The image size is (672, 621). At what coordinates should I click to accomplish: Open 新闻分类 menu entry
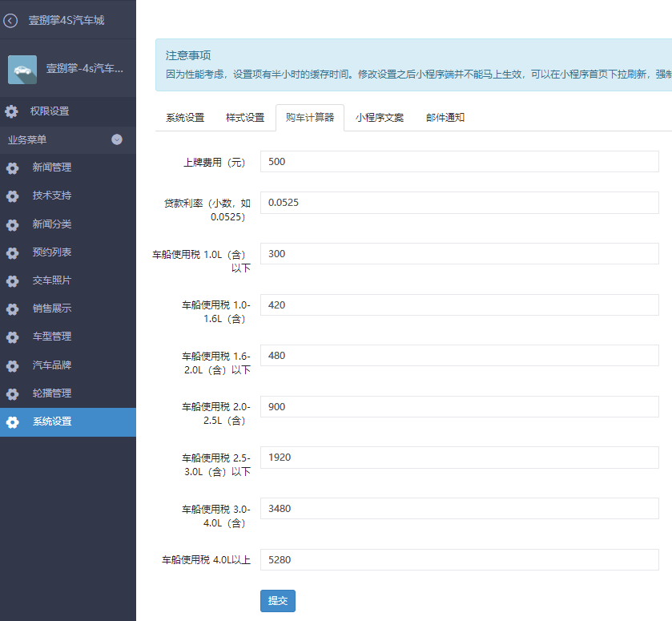pyautogui.click(x=52, y=224)
